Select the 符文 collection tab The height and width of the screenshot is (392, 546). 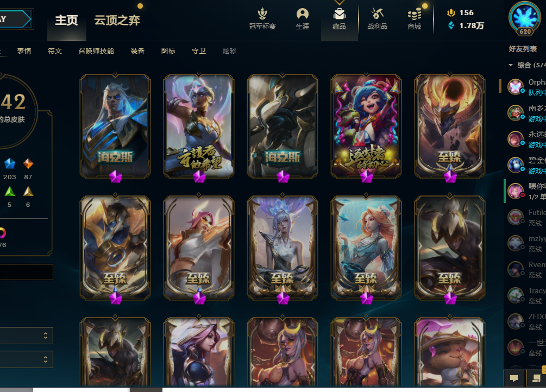55,51
